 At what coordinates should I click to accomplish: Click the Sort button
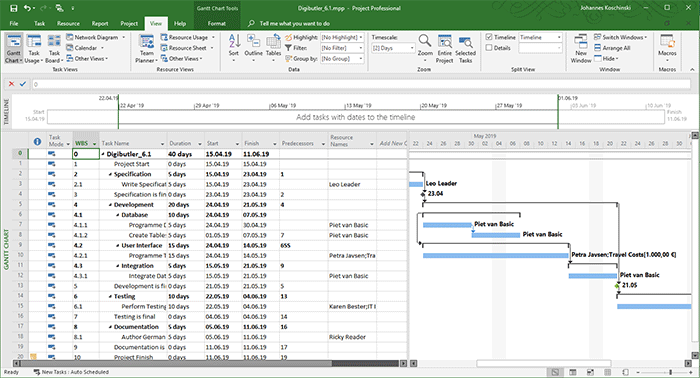coord(234,47)
